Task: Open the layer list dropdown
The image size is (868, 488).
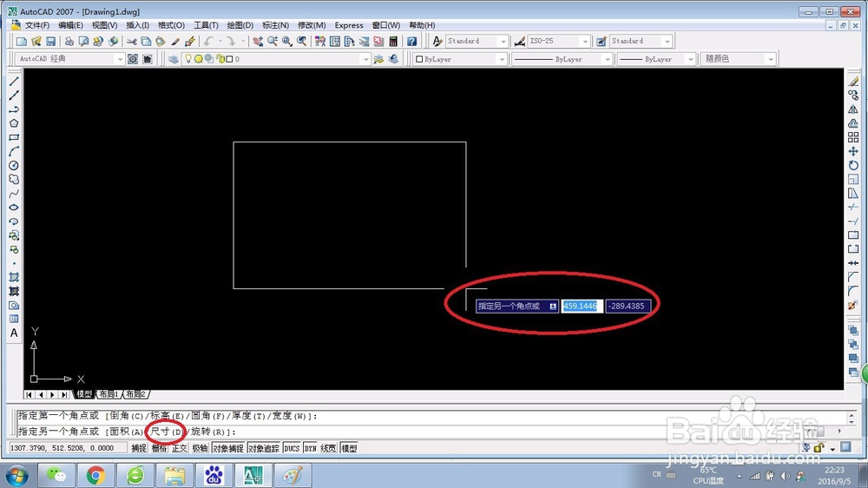Action: click(365, 59)
